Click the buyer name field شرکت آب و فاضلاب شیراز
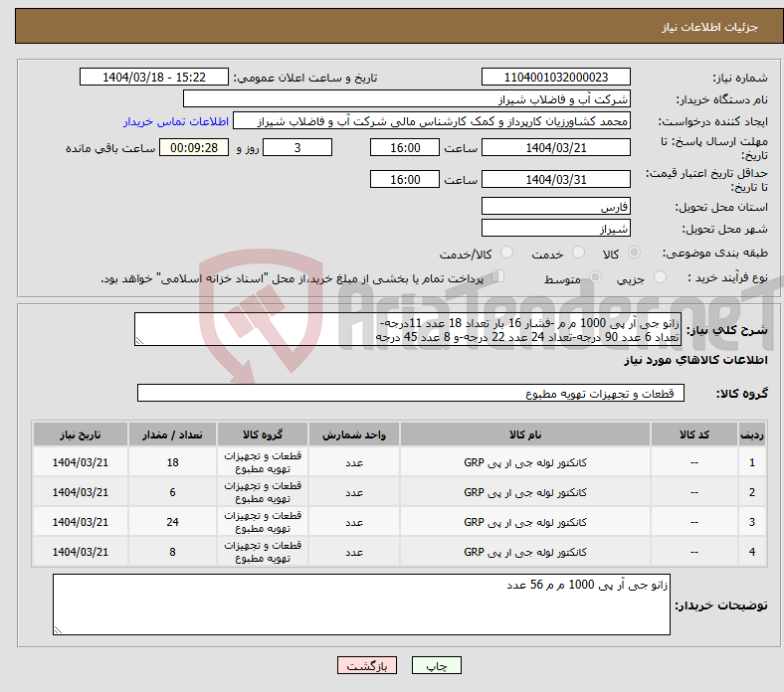 (x=407, y=99)
